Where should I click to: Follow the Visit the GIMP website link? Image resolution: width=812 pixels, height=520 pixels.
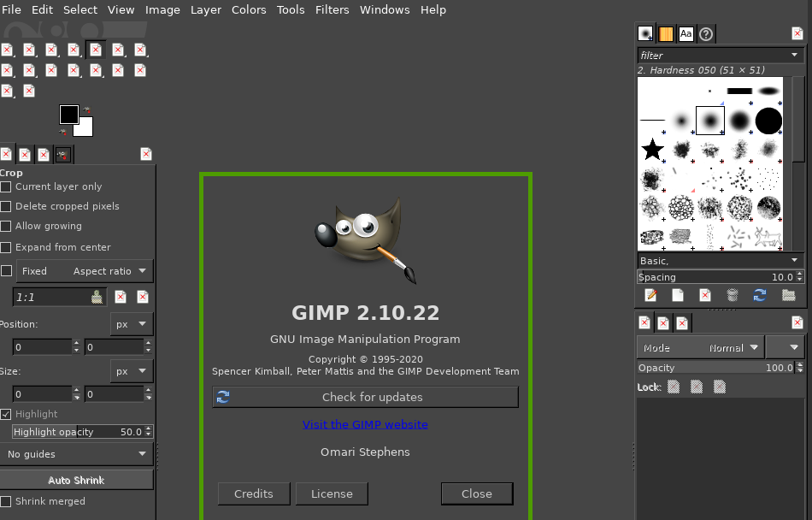pos(365,424)
